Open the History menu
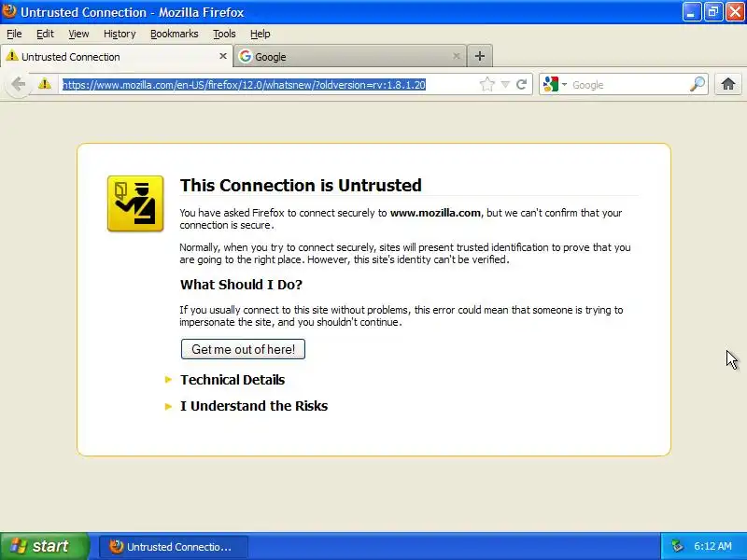Viewport: 747px width, 560px height. pos(120,34)
